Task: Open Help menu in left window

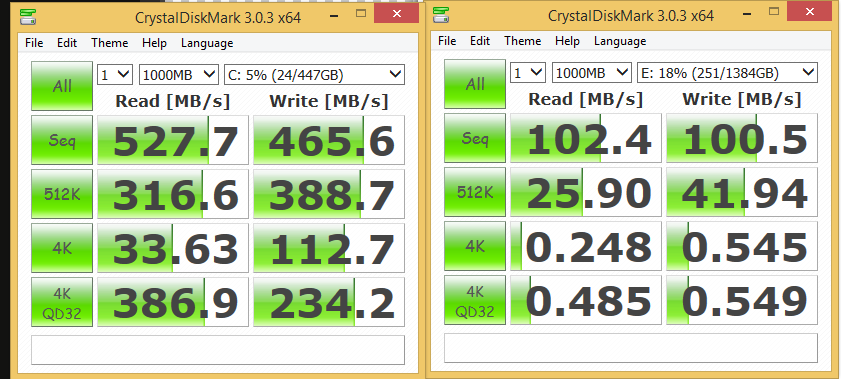Action: point(154,43)
